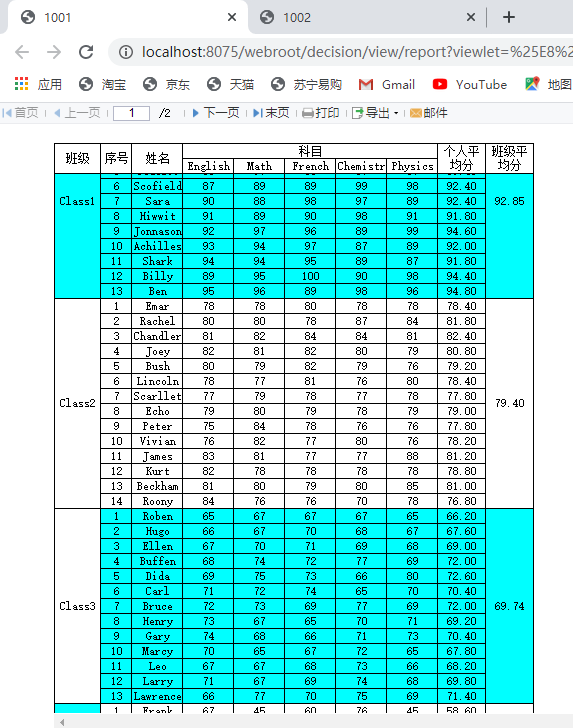
Task: Click the 序号 column header
Action: [x=116, y=159]
